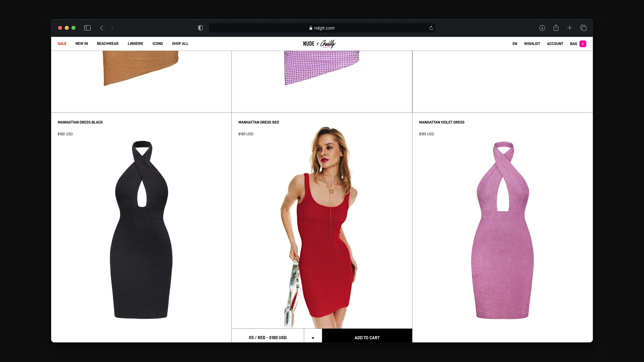Click the Nude & Guilty logo
This screenshot has height=362, width=644.
[319, 44]
